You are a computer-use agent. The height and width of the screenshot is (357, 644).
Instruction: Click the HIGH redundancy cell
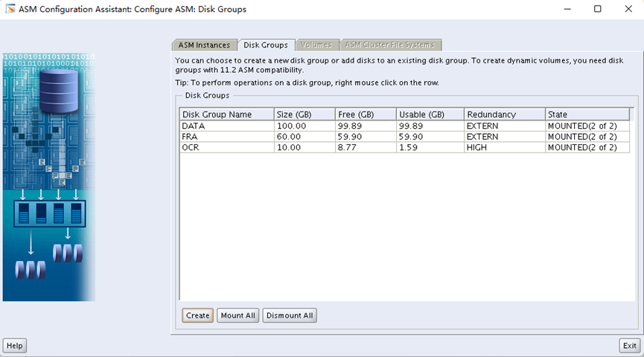coord(504,147)
